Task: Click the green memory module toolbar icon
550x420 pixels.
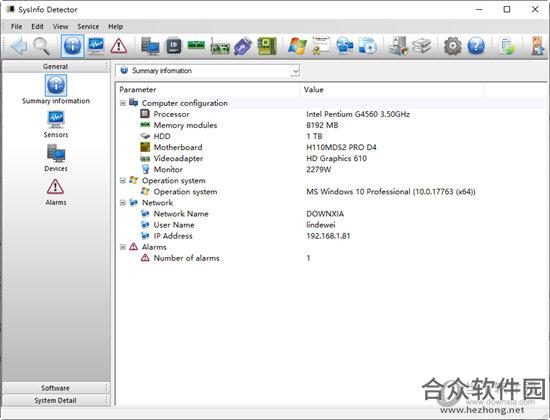Action: (x=196, y=45)
